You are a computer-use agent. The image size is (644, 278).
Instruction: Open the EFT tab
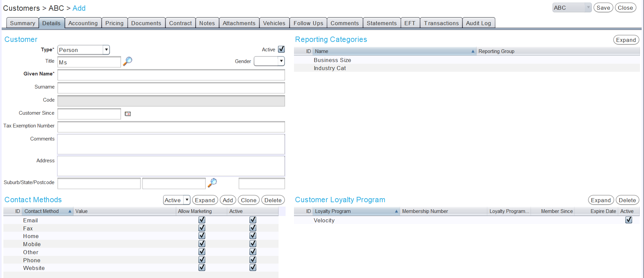[x=410, y=23]
